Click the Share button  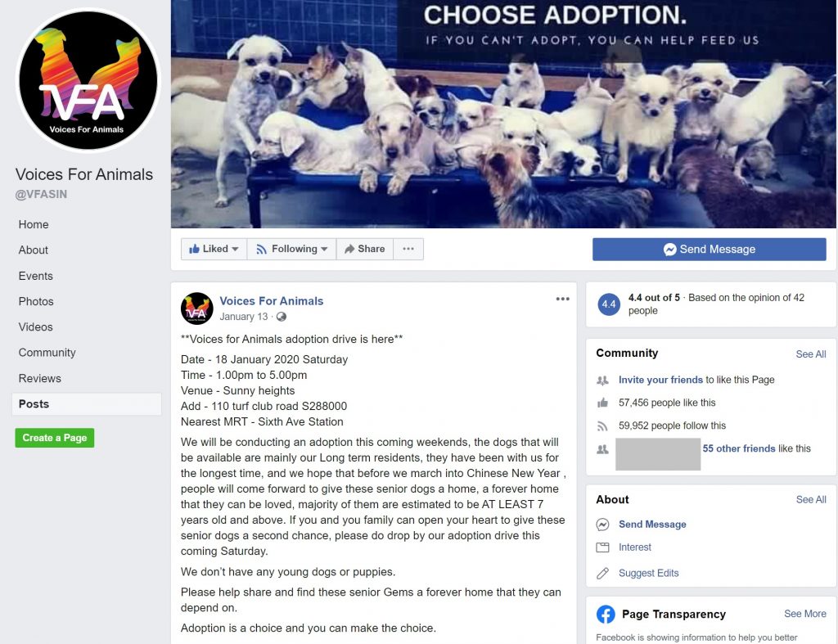pyautogui.click(x=365, y=249)
